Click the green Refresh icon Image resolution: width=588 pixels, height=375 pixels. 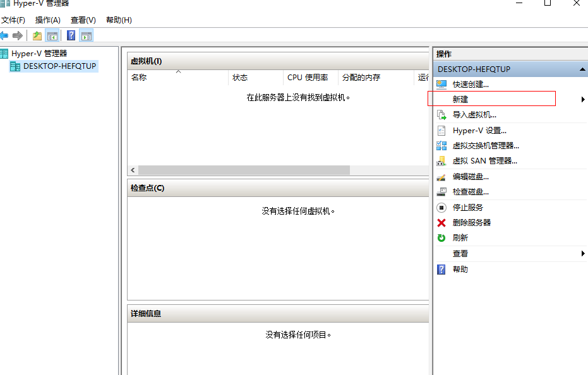[x=441, y=238]
